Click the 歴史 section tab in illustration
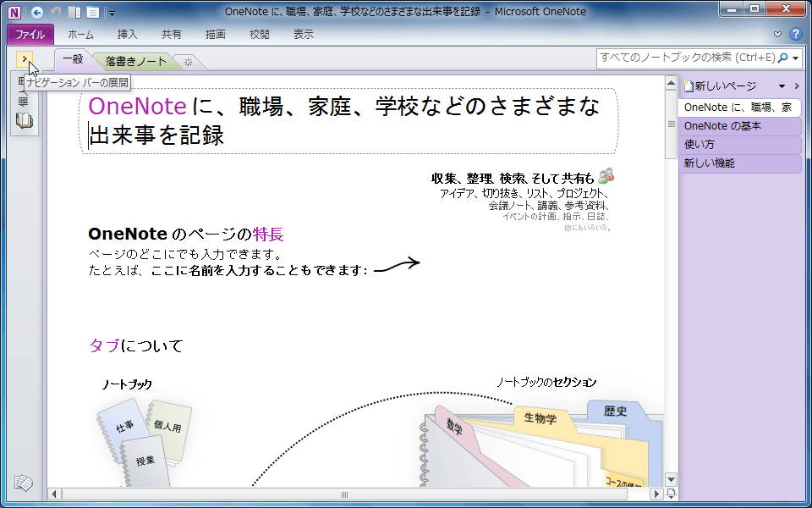 pos(615,411)
